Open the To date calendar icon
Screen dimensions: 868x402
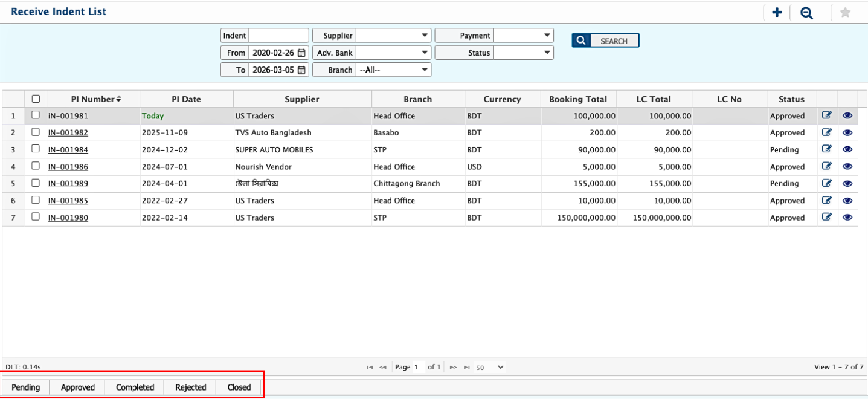click(302, 70)
